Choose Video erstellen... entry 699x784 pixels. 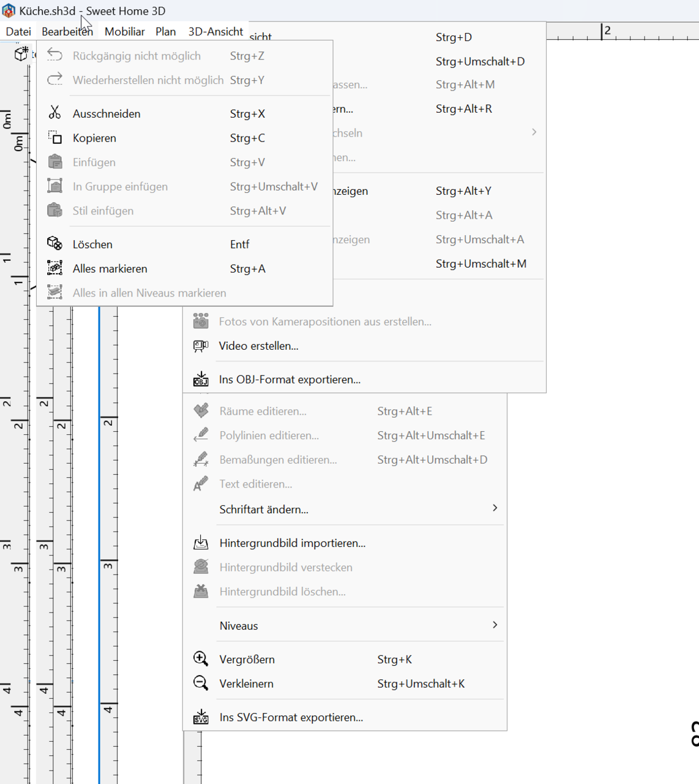tap(364, 345)
